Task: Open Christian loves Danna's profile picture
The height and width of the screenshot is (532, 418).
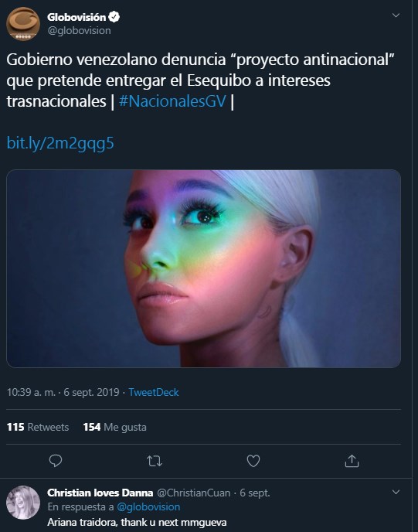Action: [x=23, y=502]
